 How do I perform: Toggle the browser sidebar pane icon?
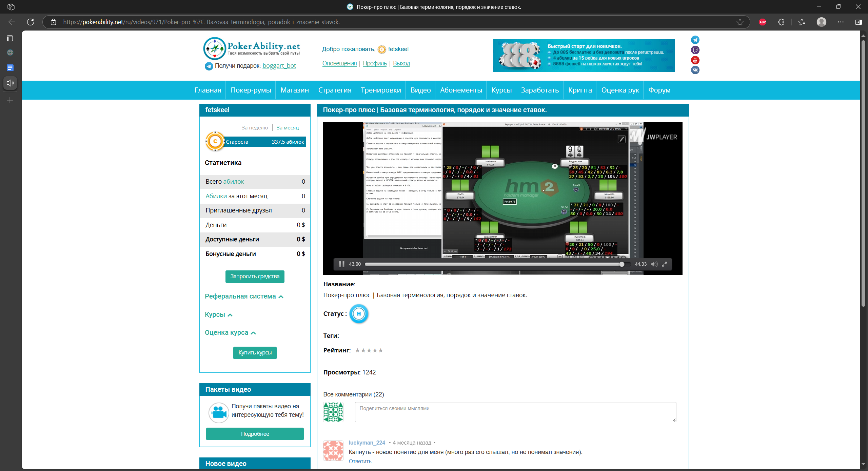(x=859, y=22)
